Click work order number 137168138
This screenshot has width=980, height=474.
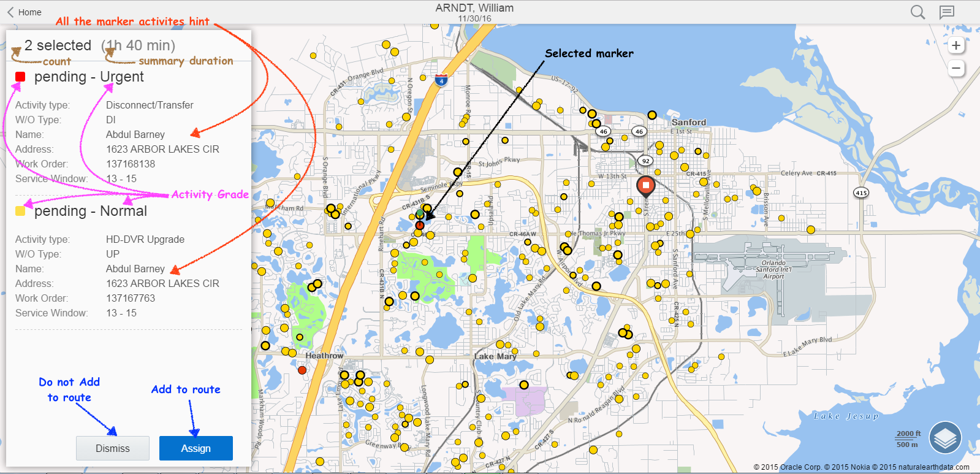[x=131, y=164]
